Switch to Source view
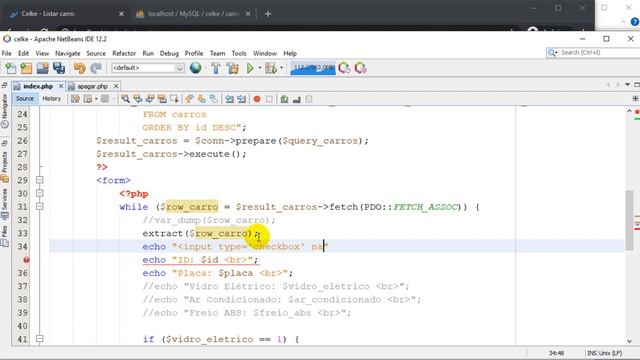Screen dimensions: 640x360 click(x=25, y=99)
